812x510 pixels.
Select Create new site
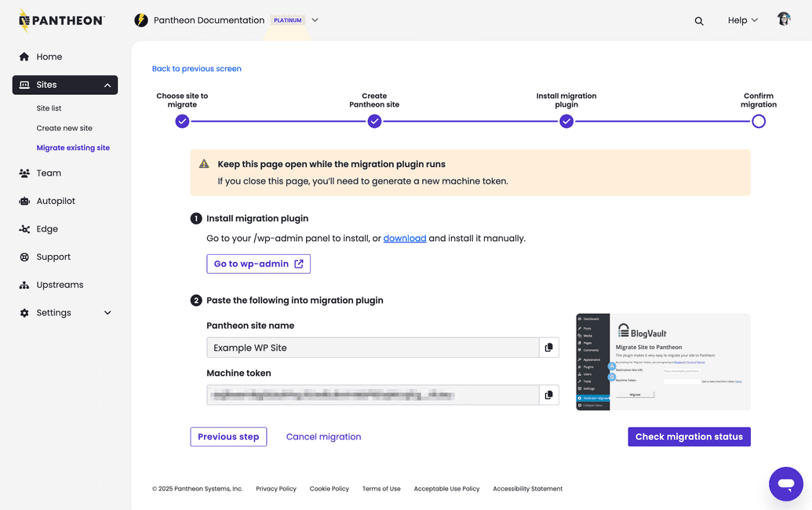(64, 128)
